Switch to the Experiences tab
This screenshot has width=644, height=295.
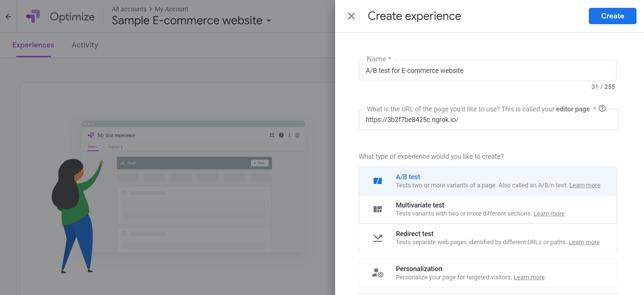(33, 45)
